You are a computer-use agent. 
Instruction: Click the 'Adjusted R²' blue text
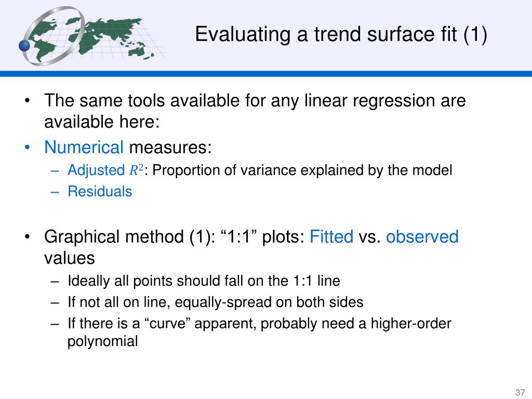pos(105,170)
